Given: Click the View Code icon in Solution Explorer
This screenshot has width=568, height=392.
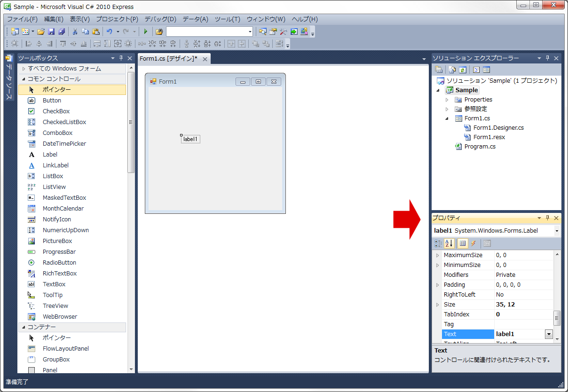Looking at the screenshot, I should click(x=476, y=70).
